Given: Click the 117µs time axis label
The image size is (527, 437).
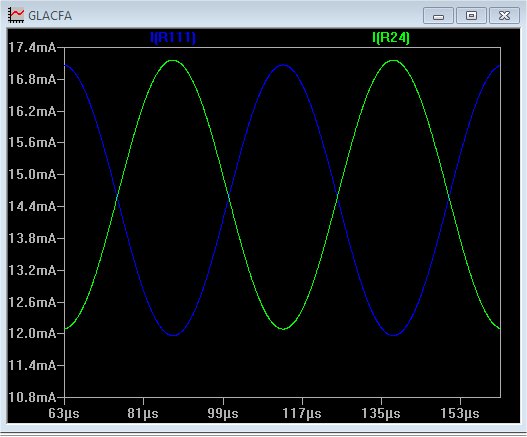Looking at the screenshot, I should coord(302,413).
